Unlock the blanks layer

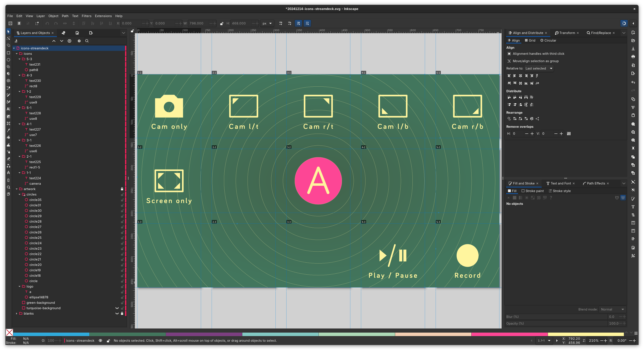122,314
